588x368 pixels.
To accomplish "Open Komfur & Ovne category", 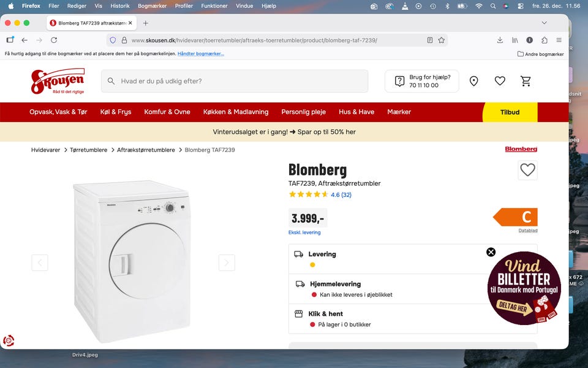I will [x=167, y=112].
